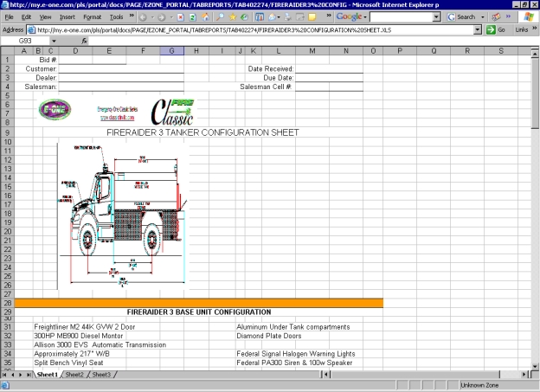Viewport: 540px width, 392px height.
Task: Click the classic website hyperlink under logo
Action: point(117,118)
